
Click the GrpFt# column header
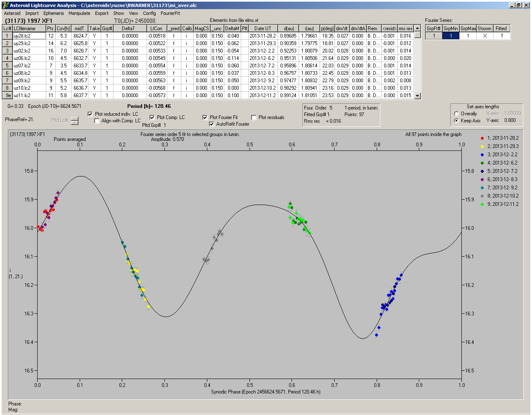click(434, 29)
